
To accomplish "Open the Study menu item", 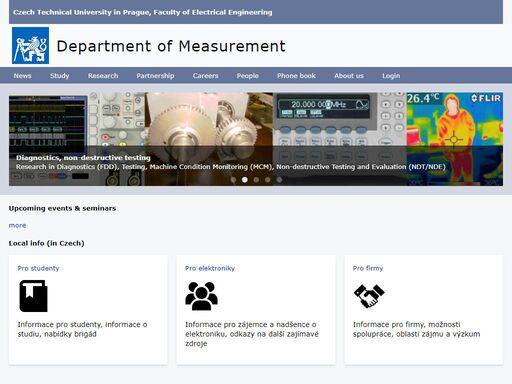I will (x=60, y=76).
